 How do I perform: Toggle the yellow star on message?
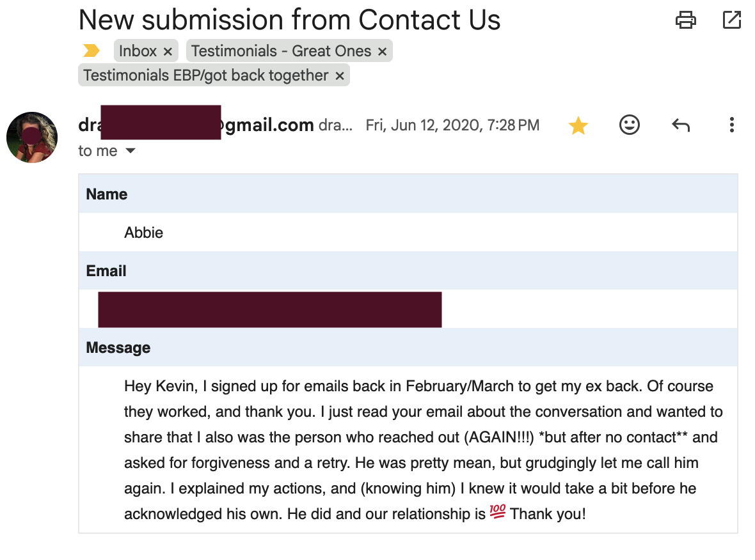(578, 125)
